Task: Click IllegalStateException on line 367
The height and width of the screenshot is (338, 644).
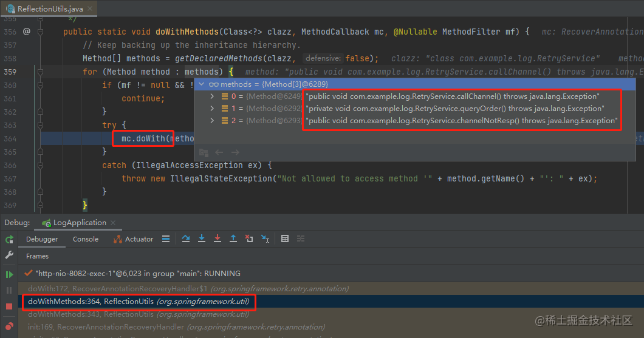Action: [221, 179]
